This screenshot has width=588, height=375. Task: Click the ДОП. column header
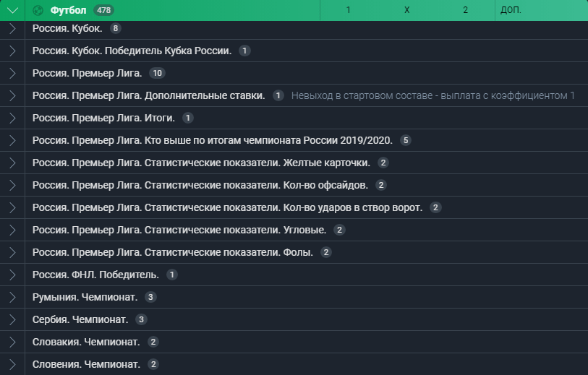(511, 10)
